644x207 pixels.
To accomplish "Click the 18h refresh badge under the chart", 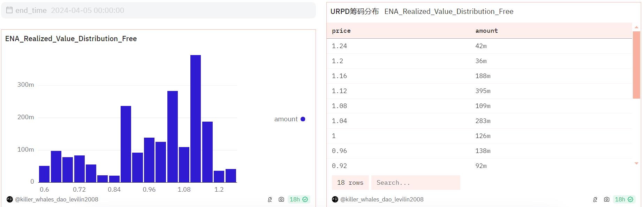I will [x=298, y=199].
